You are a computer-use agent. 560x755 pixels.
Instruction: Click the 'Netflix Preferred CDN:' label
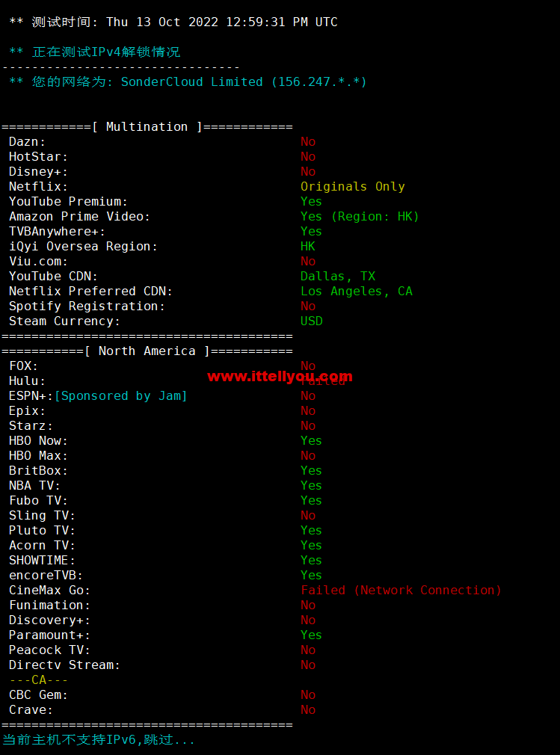91,291
